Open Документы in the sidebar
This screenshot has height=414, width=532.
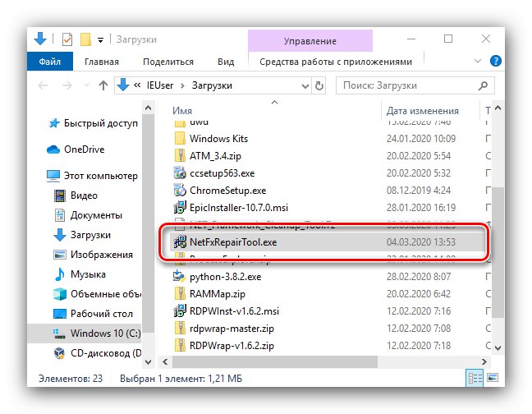tap(88, 215)
